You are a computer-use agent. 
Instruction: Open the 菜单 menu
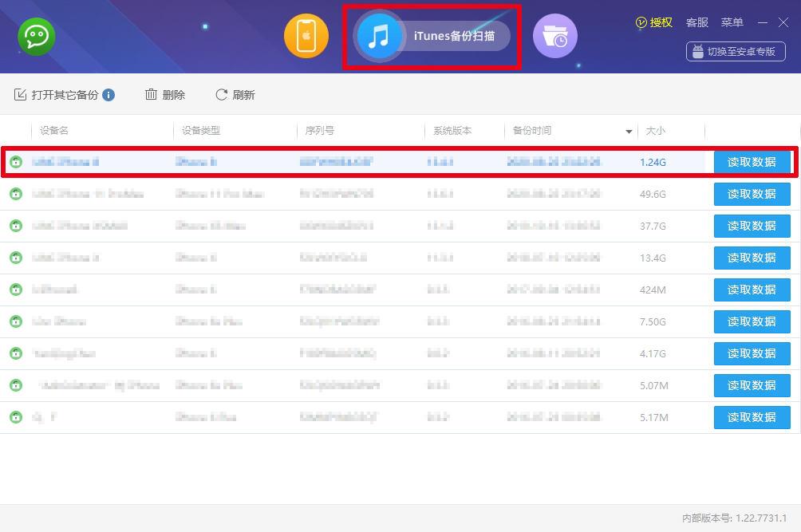coord(732,22)
